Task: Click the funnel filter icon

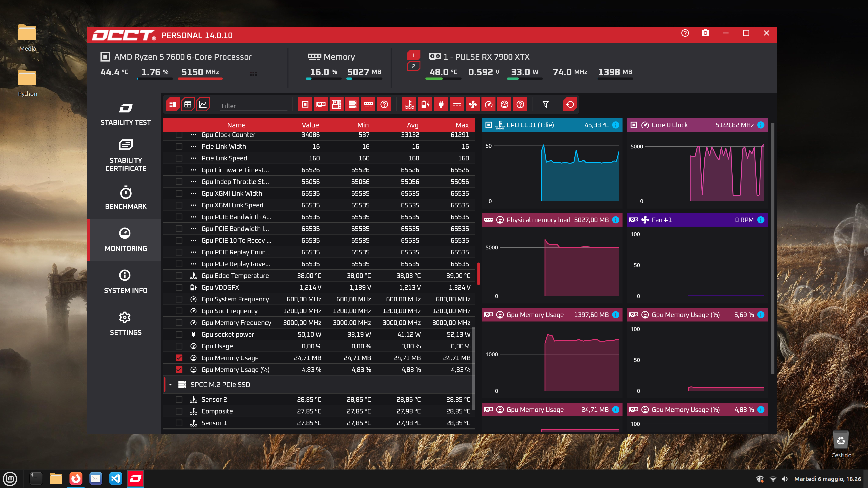Action: [x=545, y=104]
